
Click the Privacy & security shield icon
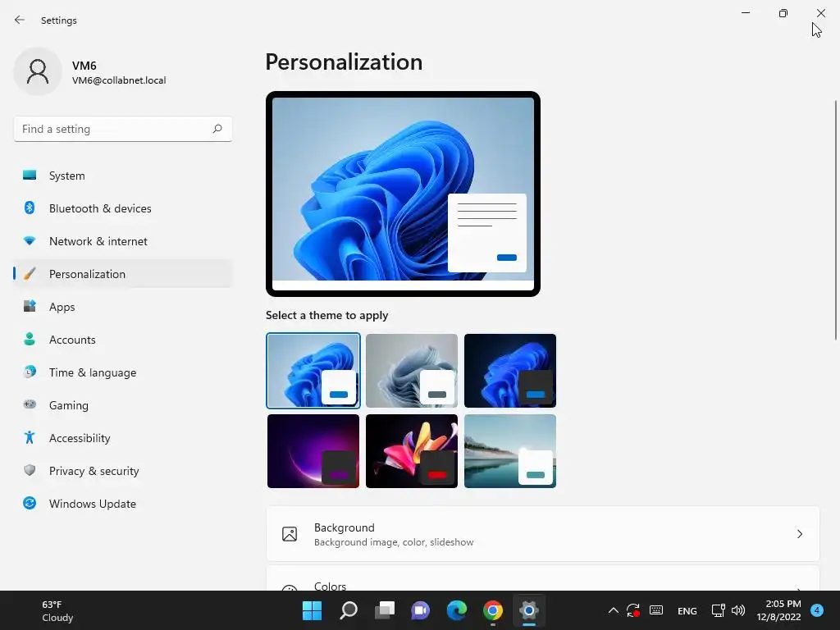coord(30,470)
